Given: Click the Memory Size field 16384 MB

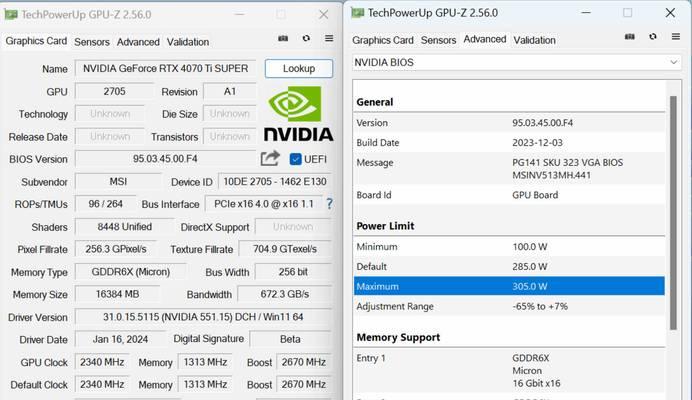Looking at the screenshot, I should tap(117, 294).
